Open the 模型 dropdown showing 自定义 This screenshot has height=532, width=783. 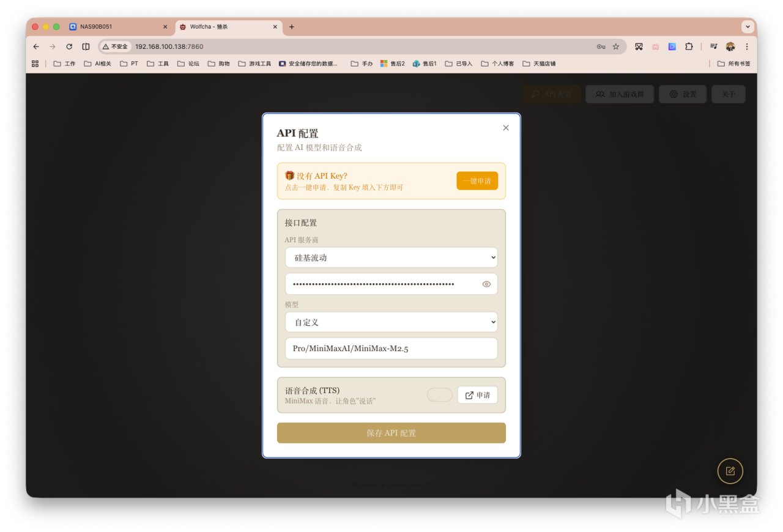[x=391, y=322]
